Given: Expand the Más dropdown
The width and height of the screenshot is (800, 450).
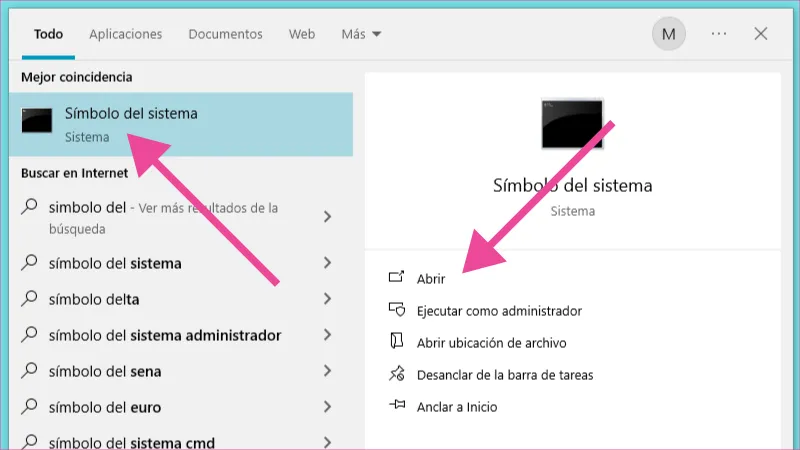Looking at the screenshot, I should pos(361,34).
